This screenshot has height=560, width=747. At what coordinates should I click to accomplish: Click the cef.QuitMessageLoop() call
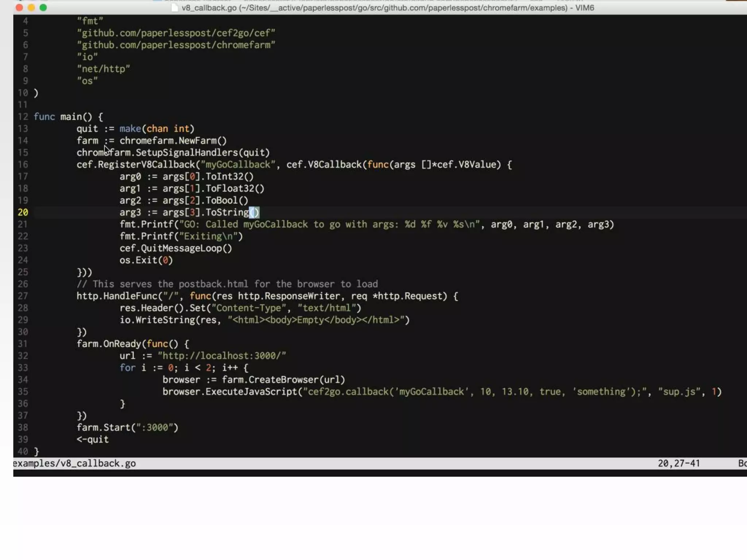coord(175,248)
